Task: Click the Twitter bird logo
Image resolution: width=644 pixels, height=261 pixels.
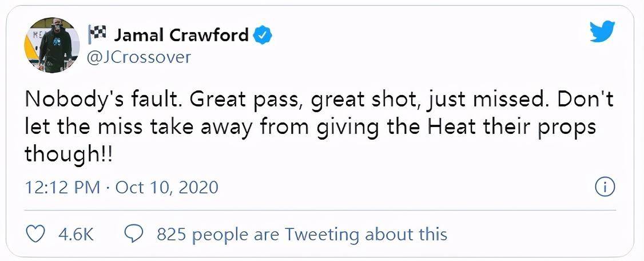Action: tap(602, 31)
